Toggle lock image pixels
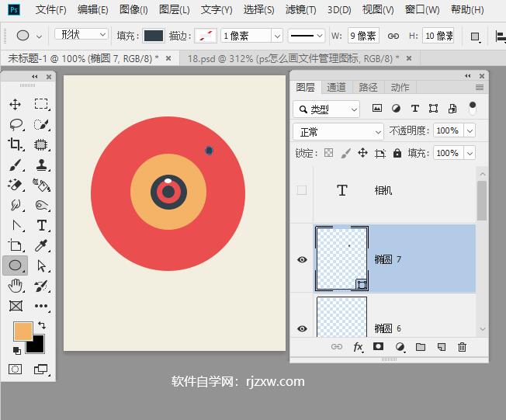506x420 pixels. (345, 153)
